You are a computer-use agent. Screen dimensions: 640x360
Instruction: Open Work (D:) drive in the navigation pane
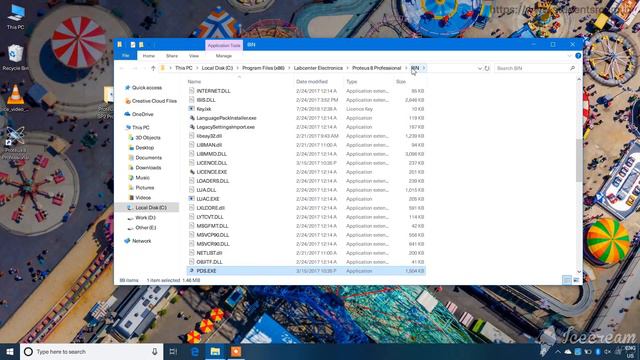point(145,218)
